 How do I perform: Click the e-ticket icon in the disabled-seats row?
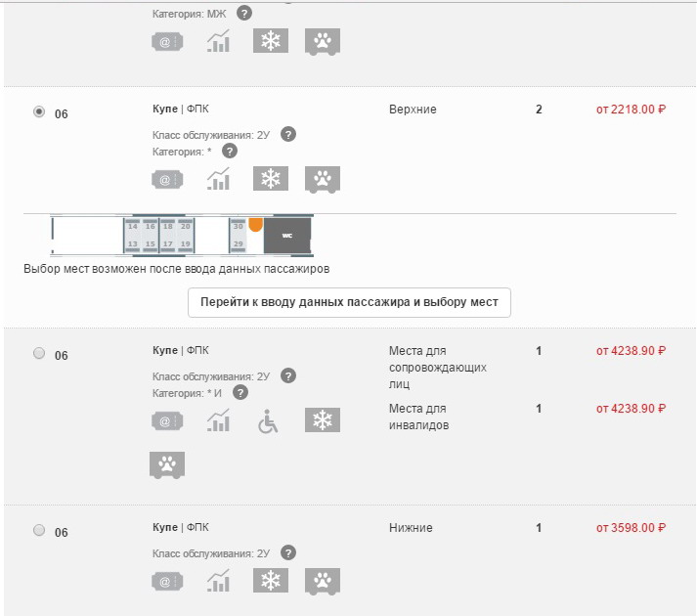[x=167, y=421]
